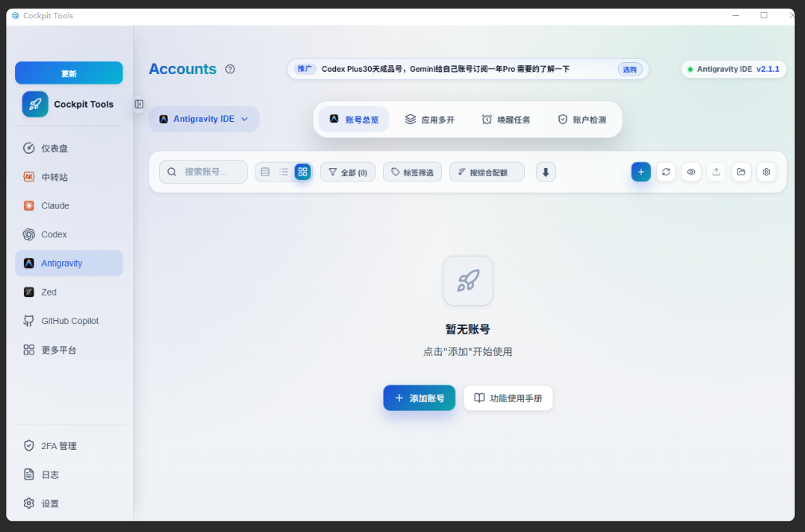
Task: Open GitHub Copilot platform page
Action: coord(68,321)
